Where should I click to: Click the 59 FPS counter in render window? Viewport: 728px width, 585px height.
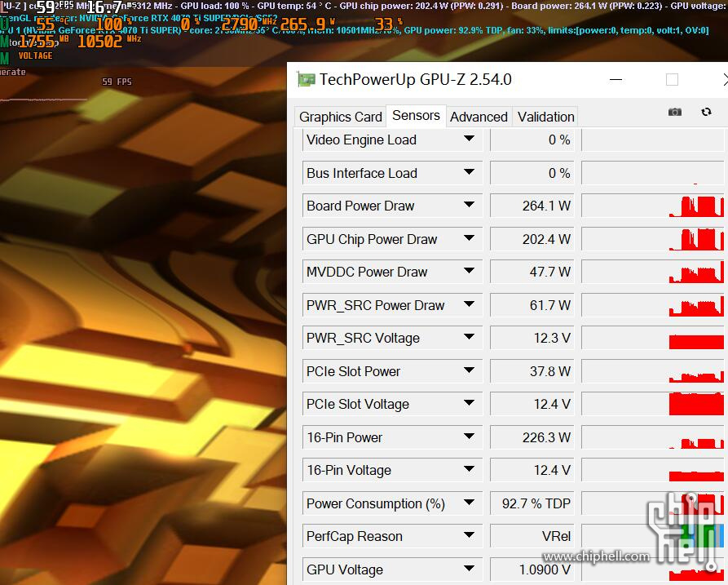pos(117,82)
